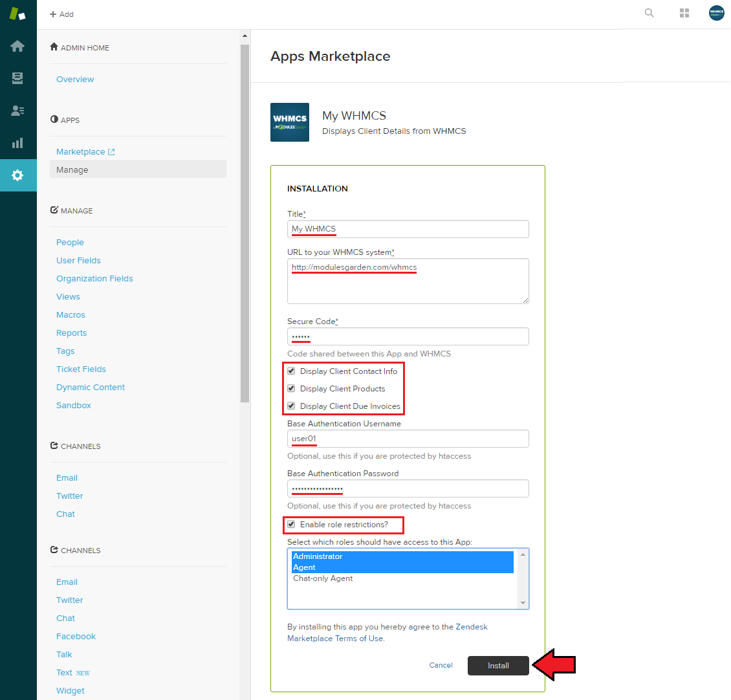Click the search magnifier icon
Screen dimensions: 731x700
pyautogui.click(x=649, y=13)
